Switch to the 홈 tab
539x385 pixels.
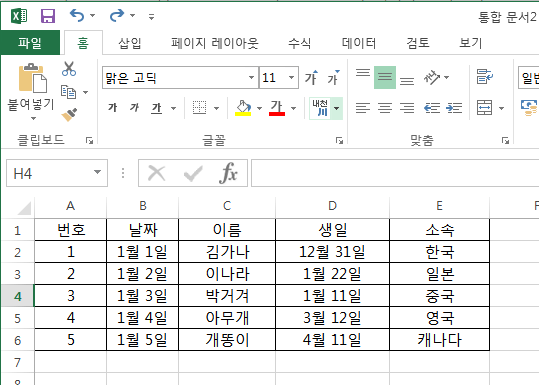(83, 43)
